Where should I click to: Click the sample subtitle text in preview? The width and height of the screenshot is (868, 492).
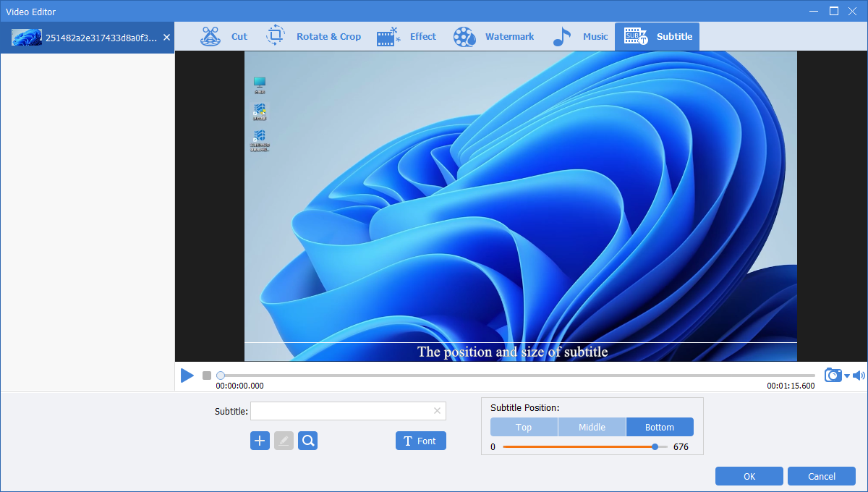click(x=512, y=352)
